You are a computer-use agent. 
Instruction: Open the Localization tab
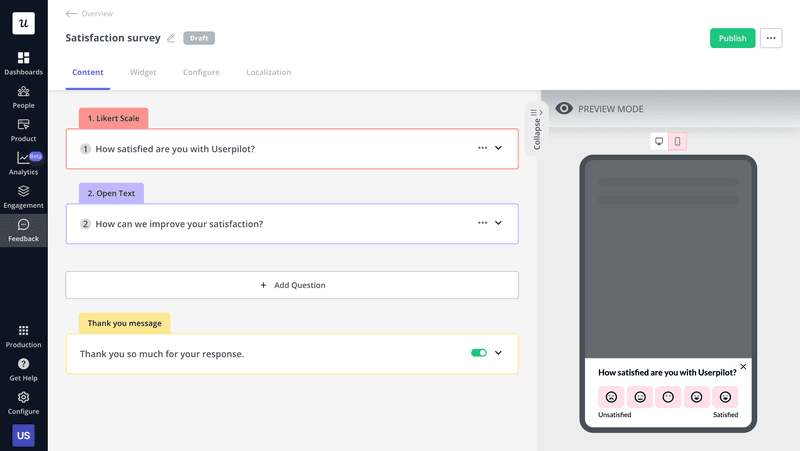[x=269, y=72]
